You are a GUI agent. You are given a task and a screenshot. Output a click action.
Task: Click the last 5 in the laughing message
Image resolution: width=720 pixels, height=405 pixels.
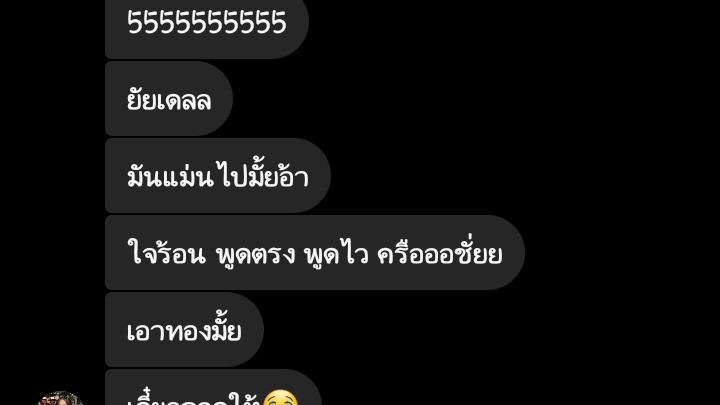(279, 23)
